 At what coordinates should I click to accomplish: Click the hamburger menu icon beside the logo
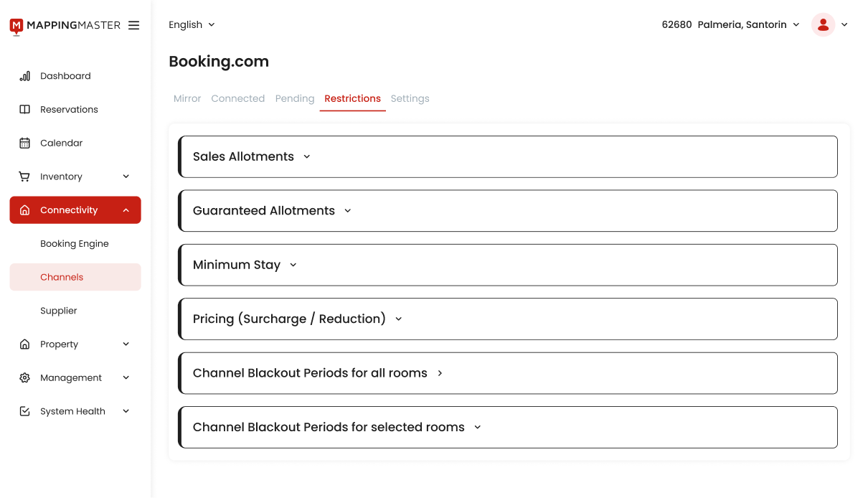tap(133, 25)
